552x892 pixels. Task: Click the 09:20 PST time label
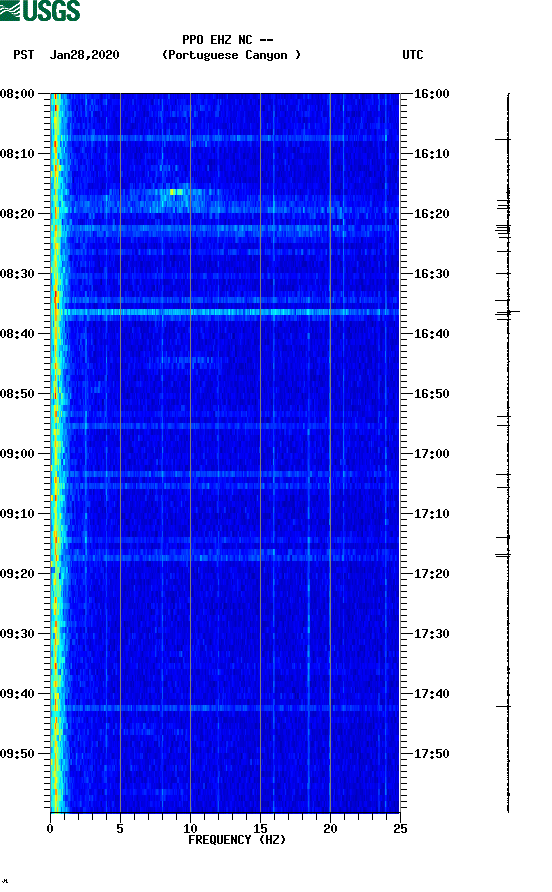coord(18,574)
